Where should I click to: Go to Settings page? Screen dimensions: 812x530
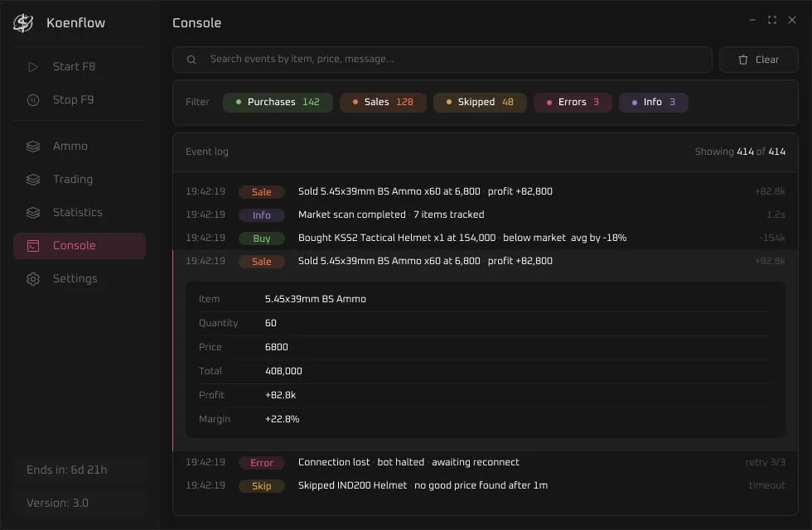(80, 279)
